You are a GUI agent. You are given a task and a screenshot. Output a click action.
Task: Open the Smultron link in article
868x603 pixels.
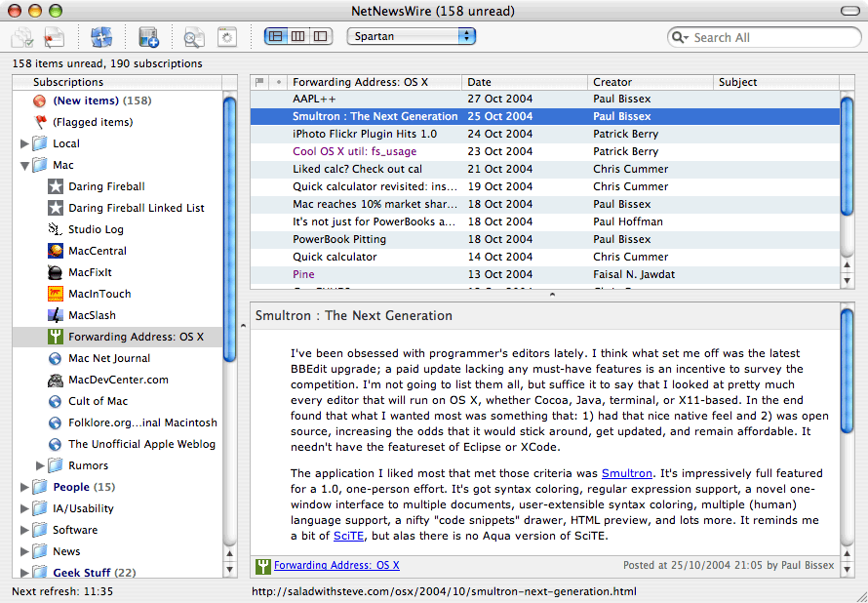pyautogui.click(x=626, y=473)
